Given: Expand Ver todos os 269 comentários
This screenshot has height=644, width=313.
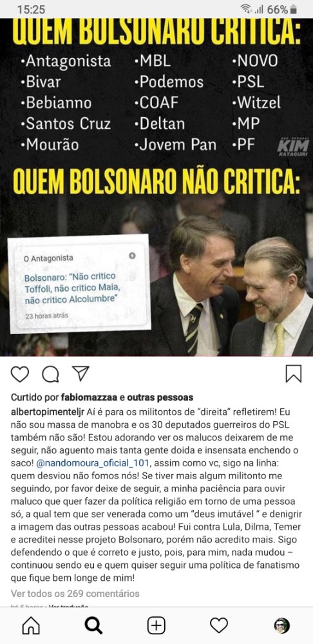Looking at the screenshot, I should tap(75, 594).
